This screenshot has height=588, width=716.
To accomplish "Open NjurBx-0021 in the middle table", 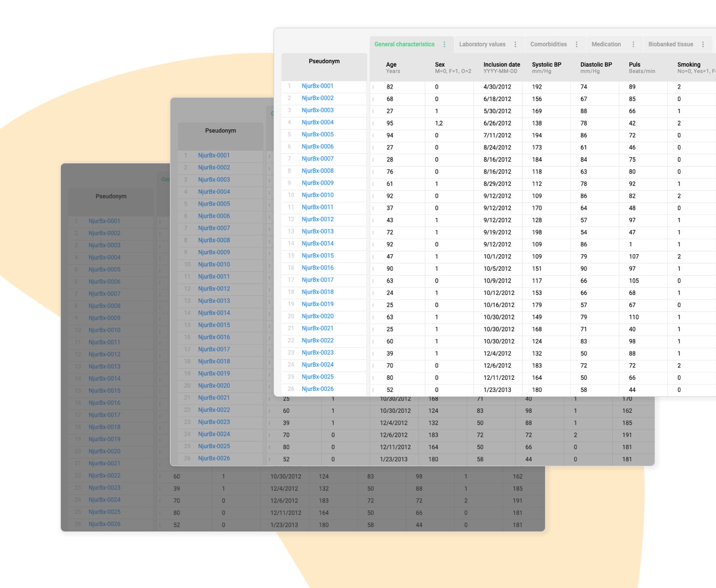I will 214,397.
